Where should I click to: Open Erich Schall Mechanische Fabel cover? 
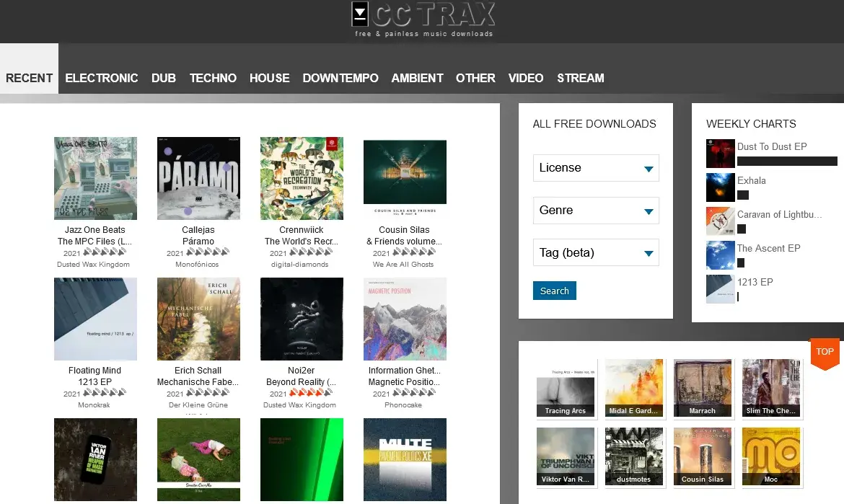point(198,319)
